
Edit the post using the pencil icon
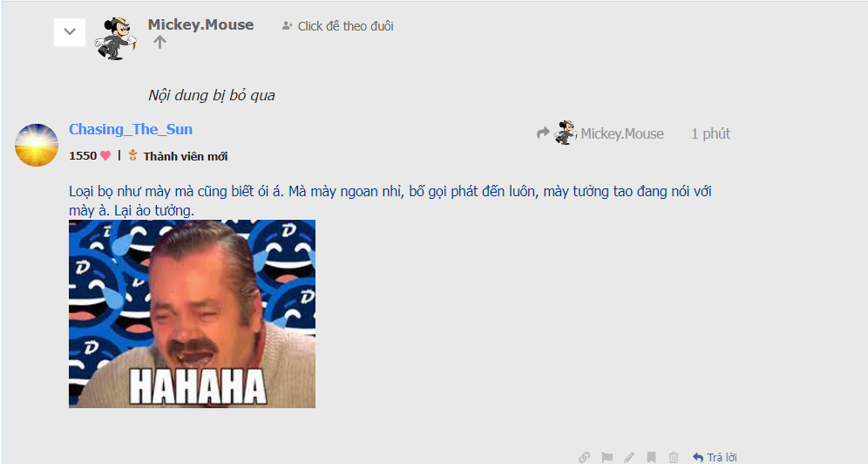point(629,457)
